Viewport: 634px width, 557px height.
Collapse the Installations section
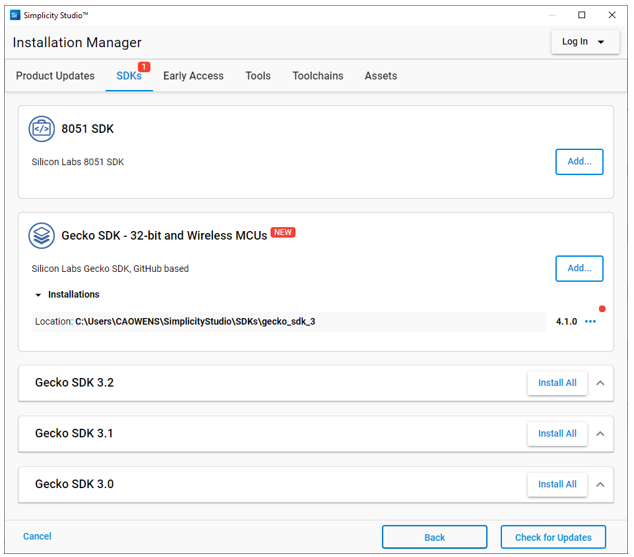pyautogui.click(x=39, y=295)
